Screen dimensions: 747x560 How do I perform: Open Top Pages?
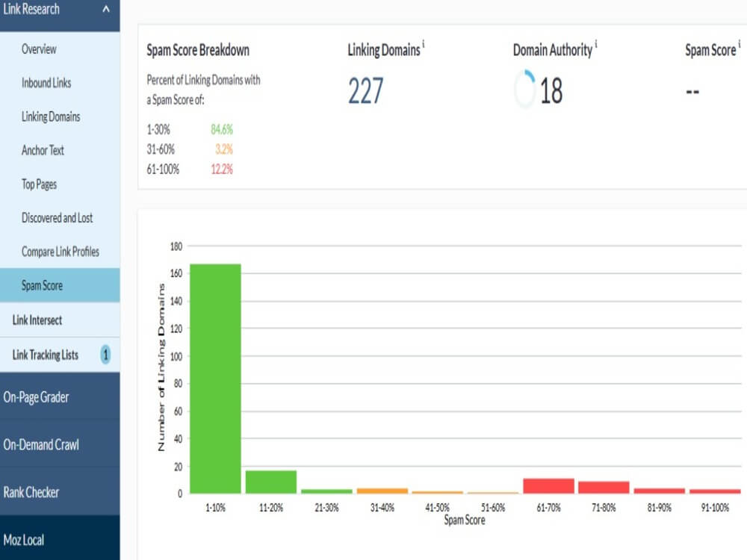click(x=39, y=184)
